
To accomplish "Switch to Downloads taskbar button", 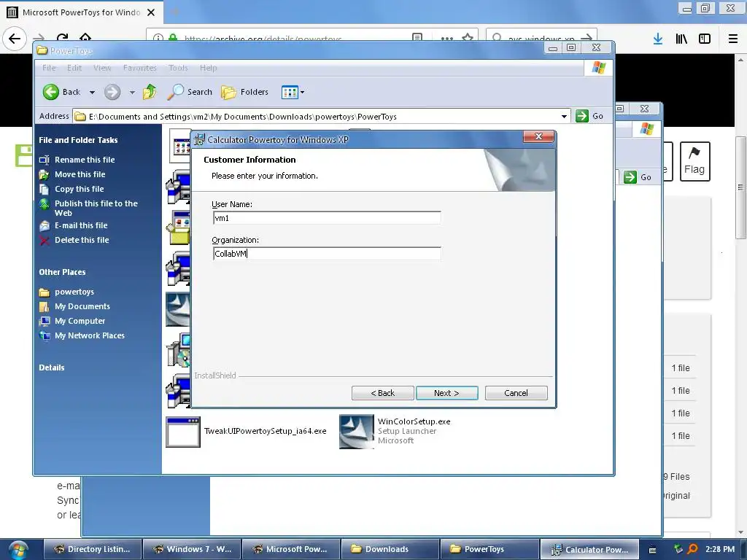I will [x=390, y=549].
